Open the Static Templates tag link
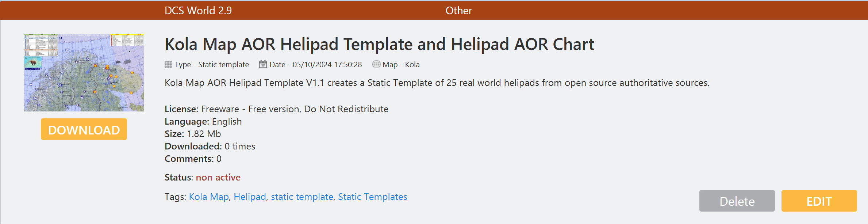 click(x=372, y=197)
